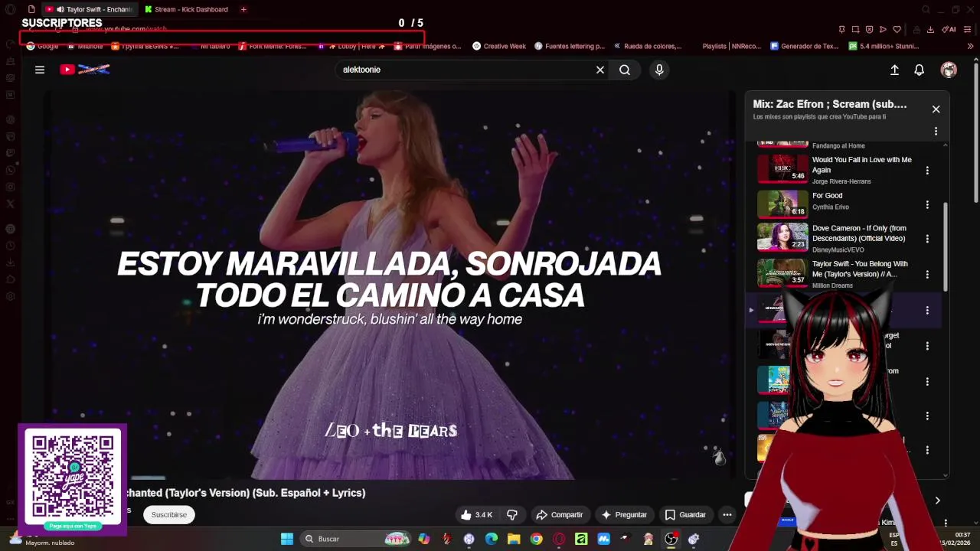This screenshot has width=980, height=551.
Task: Open OBS Studio from the taskbar
Action: point(671,539)
